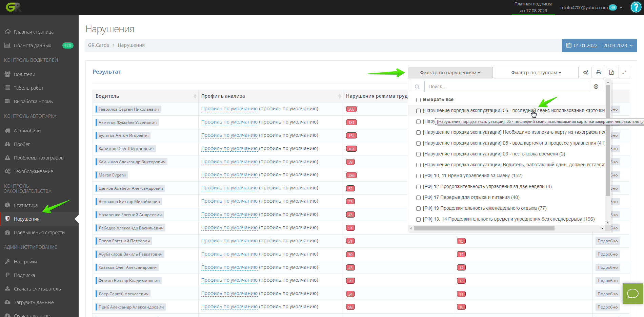Open the chat support widget
The width and height of the screenshot is (644, 317).
(633, 294)
